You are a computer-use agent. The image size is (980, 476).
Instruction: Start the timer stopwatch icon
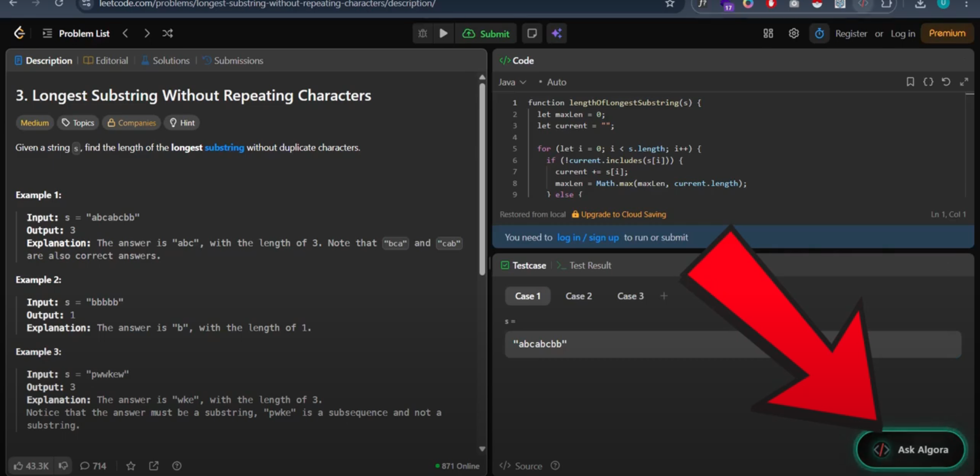(819, 33)
